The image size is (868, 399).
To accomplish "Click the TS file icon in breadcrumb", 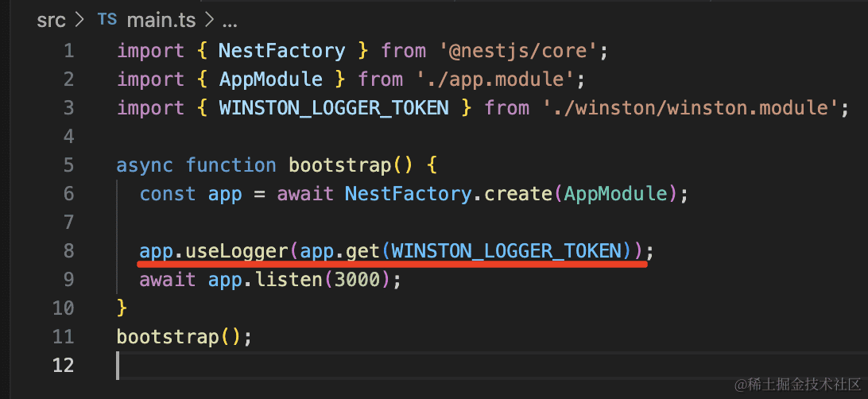I will coord(107,20).
